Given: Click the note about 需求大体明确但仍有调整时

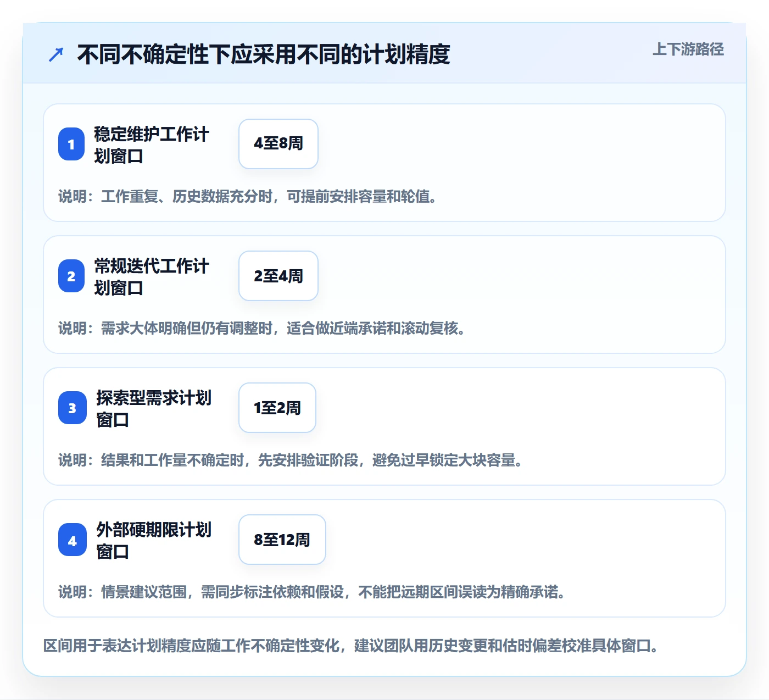Looking at the screenshot, I should click(x=263, y=328).
